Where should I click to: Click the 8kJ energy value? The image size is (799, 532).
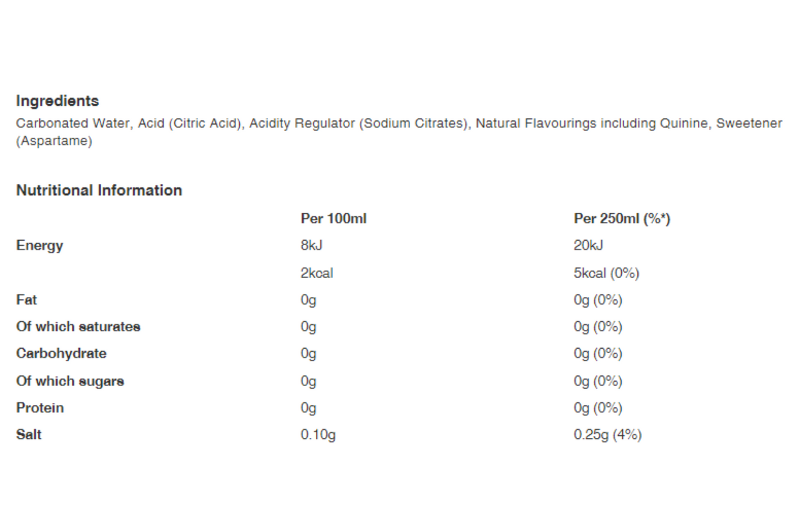click(x=311, y=246)
